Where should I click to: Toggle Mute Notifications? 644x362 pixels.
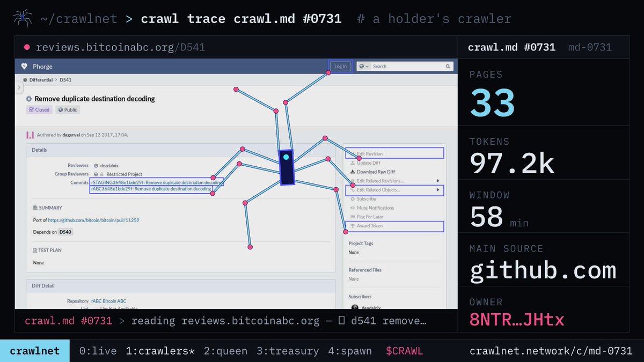click(375, 208)
